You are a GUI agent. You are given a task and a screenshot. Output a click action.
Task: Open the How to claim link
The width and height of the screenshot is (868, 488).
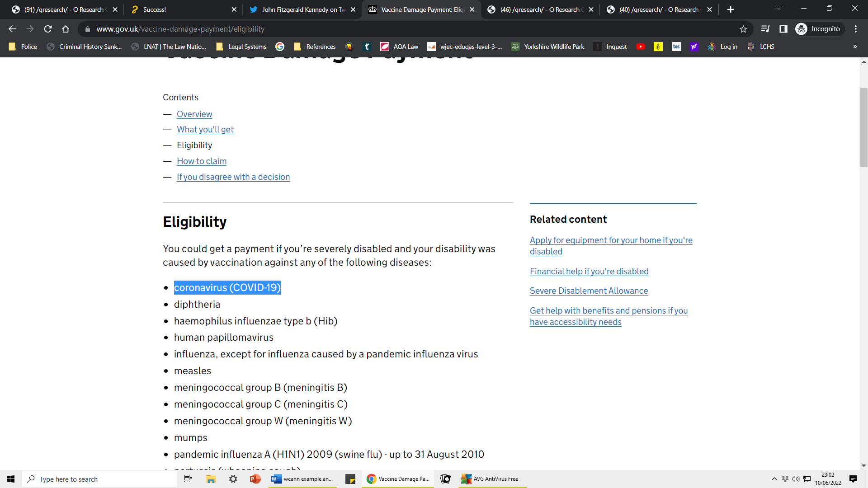coord(202,161)
